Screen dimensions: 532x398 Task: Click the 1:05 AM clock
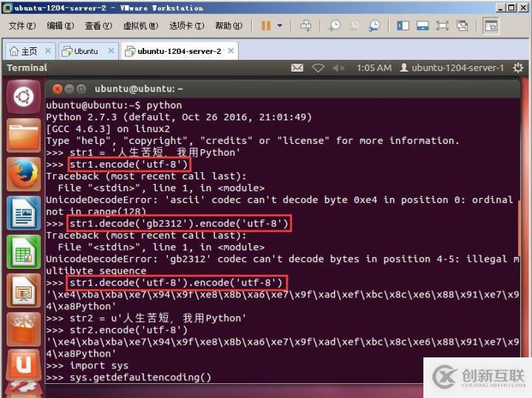pos(374,68)
